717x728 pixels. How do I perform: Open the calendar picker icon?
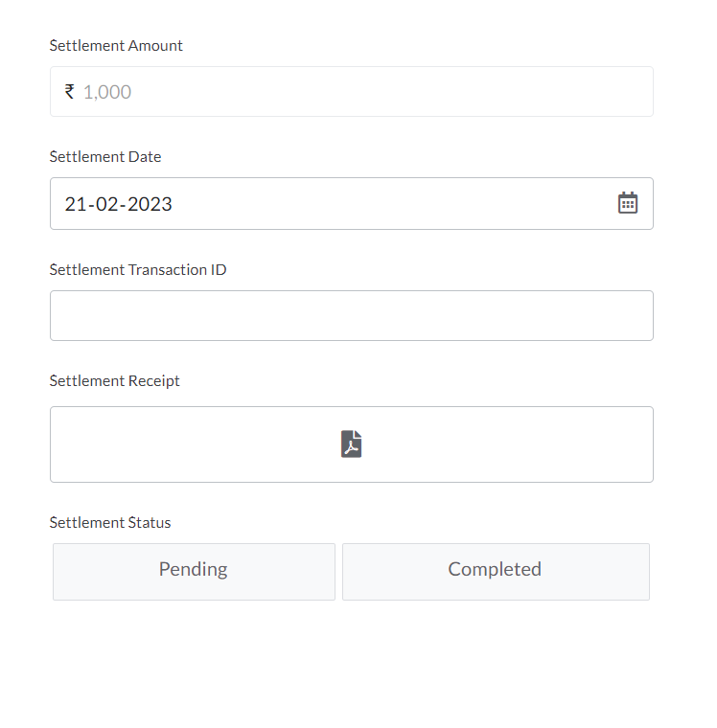tap(627, 203)
